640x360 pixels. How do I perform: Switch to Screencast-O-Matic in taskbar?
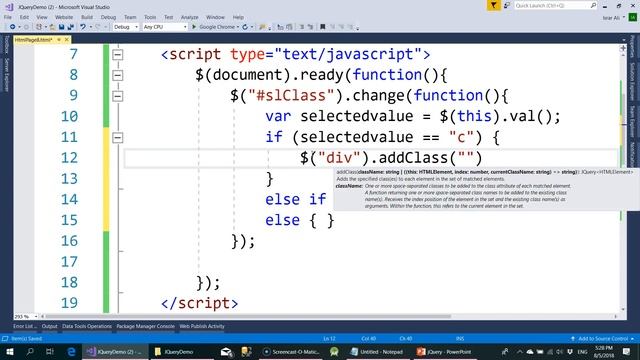[291, 352]
